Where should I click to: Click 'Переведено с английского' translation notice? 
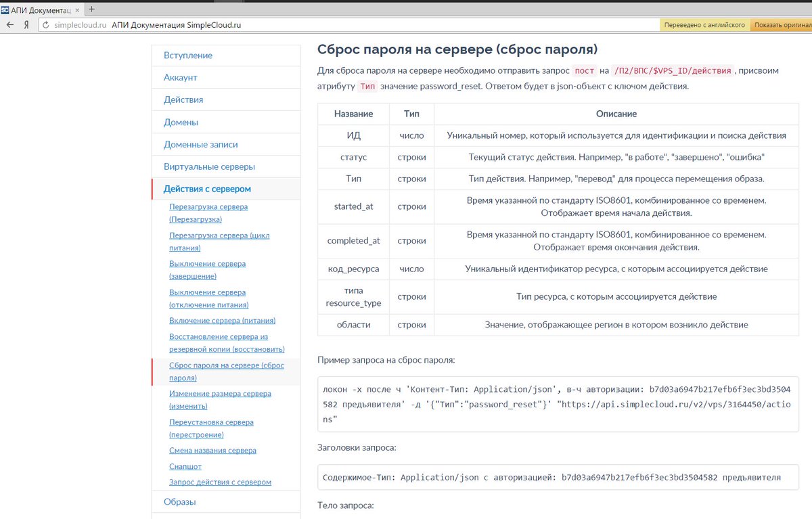point(704,25)
